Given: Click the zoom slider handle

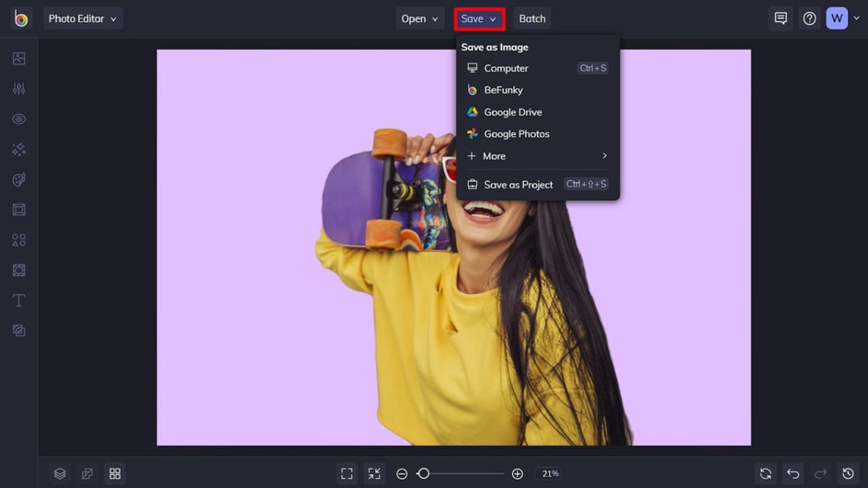Looking at the screenshot, I should pos(423,473).
